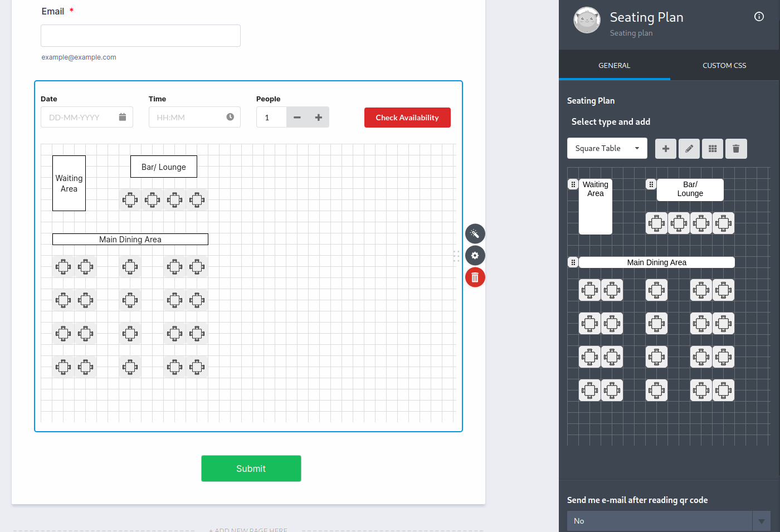Click the drag handle of Bar/ Lounge

point(651,184)
